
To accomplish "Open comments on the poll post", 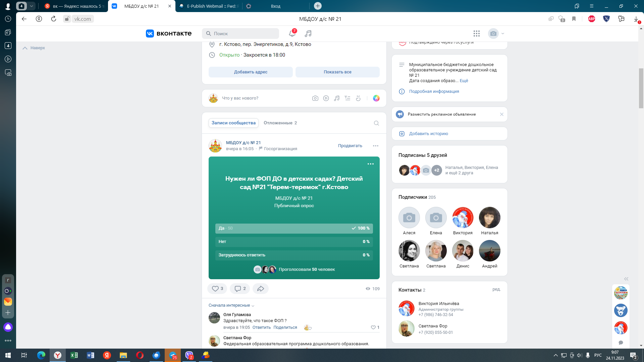I will point(240,289).
